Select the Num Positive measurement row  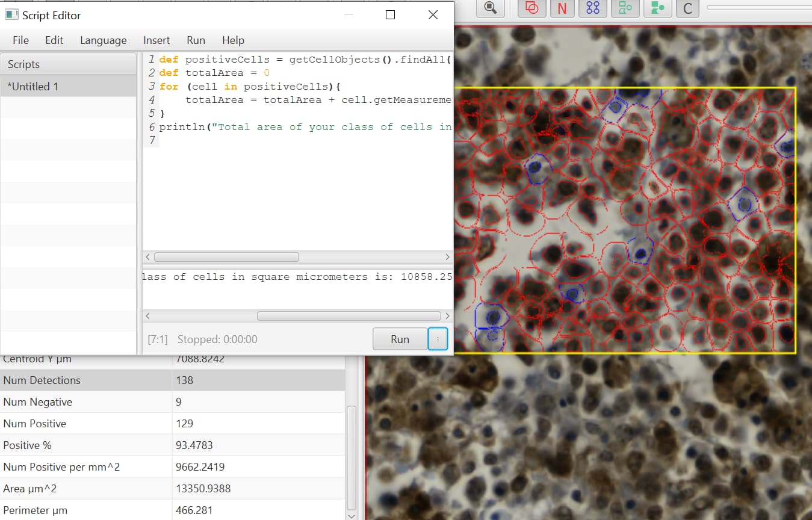(90, 423)
